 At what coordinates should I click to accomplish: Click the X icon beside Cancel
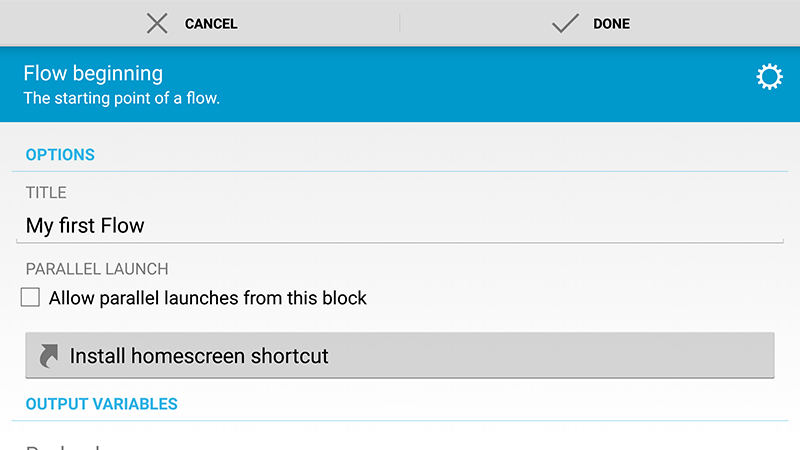point(157,23)
